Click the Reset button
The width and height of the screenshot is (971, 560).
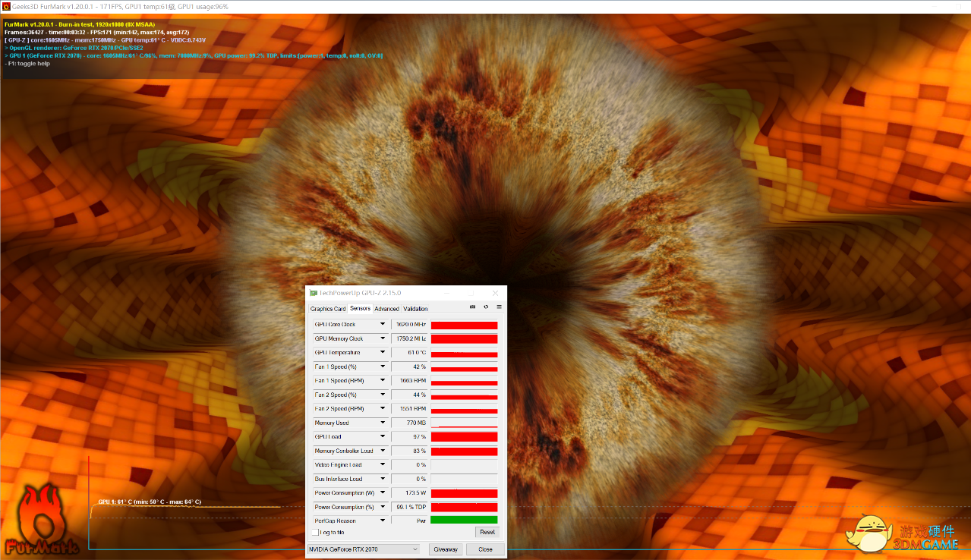pyautogui.click(x=487, y=532)
